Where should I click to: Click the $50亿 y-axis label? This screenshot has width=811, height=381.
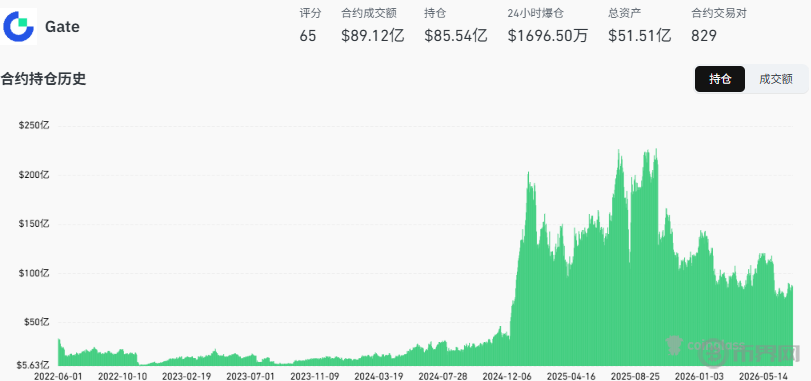point(37,322)
